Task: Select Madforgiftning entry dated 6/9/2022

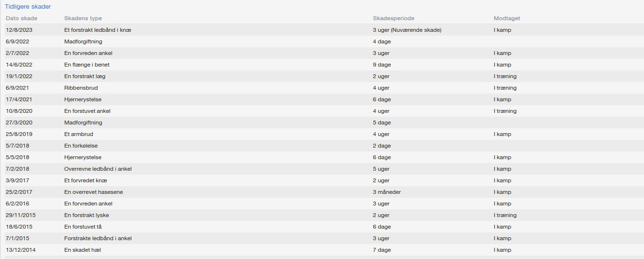Action: [x=83, y=41]
